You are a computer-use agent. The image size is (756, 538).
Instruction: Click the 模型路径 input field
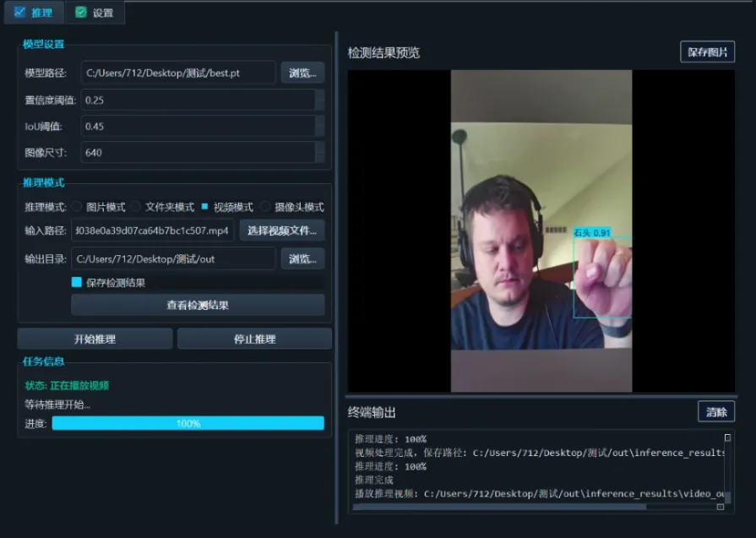(178, 73)
